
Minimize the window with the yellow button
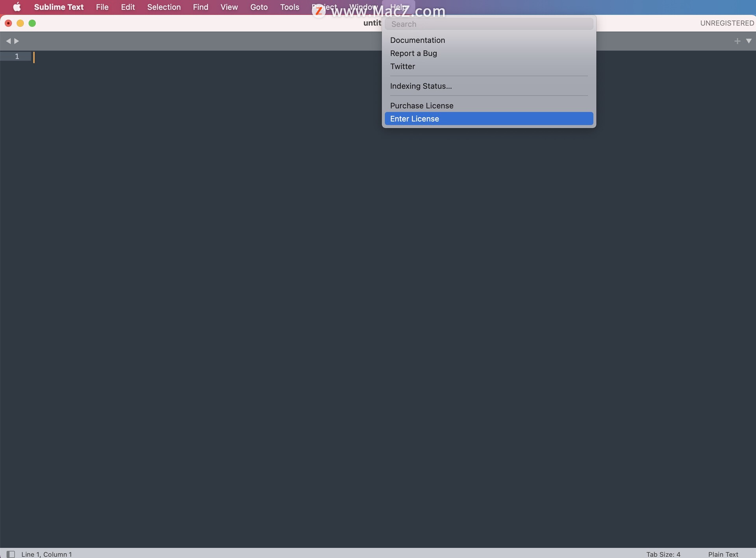(20, 23)
